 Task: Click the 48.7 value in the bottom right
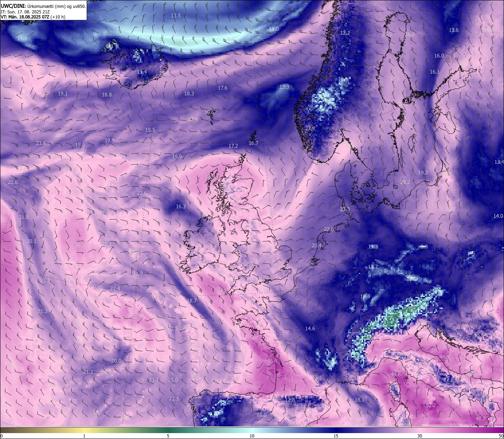[481, 419]
